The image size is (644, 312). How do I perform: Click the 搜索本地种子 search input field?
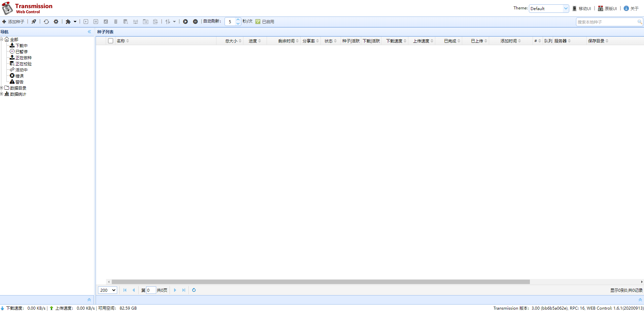point(606,22)
